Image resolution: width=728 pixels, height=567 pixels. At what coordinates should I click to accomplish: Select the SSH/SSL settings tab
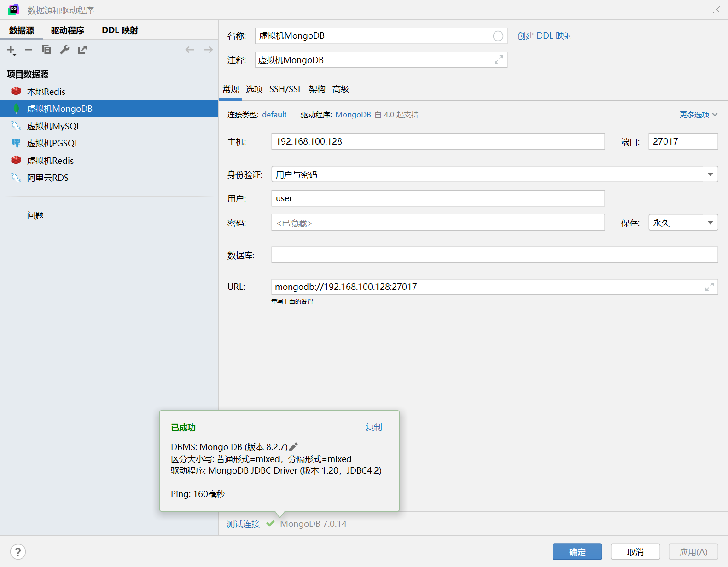pos(285,89)
